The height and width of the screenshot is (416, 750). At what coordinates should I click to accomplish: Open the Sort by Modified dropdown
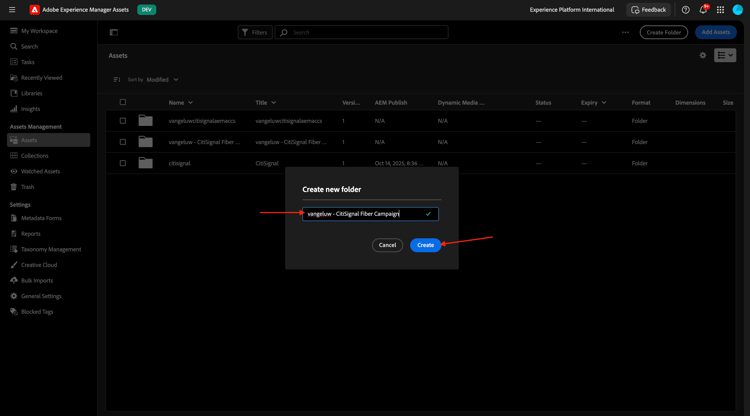click(162, 79)
